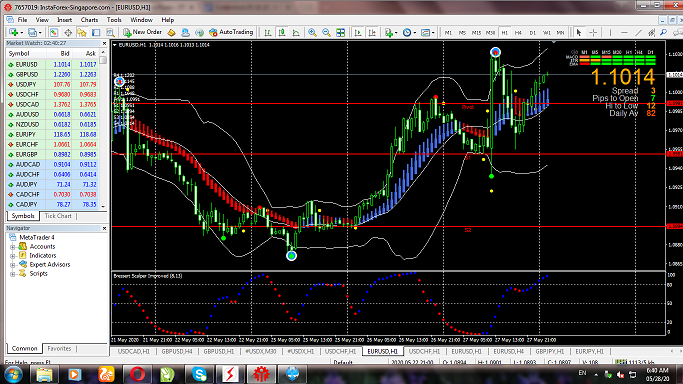
Task: Open the Windows Start button
Action: click(x=13, y=374)
